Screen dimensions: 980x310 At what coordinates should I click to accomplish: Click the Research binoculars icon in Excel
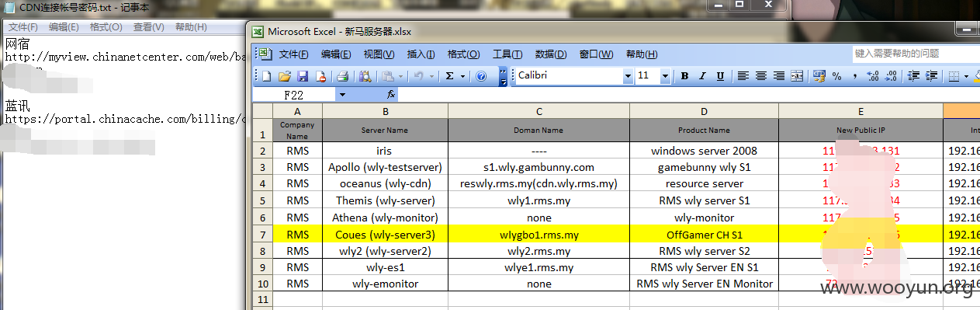tap(365, 76)
